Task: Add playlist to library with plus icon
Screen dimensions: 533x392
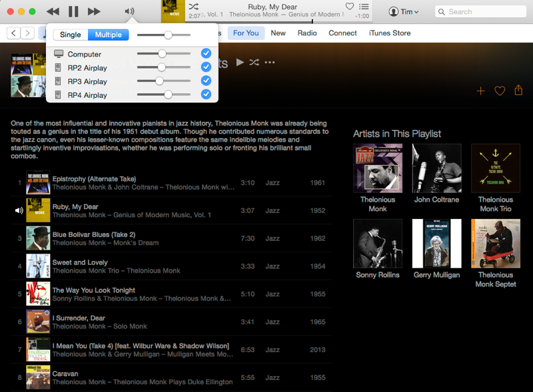Action: click(480, 91)
